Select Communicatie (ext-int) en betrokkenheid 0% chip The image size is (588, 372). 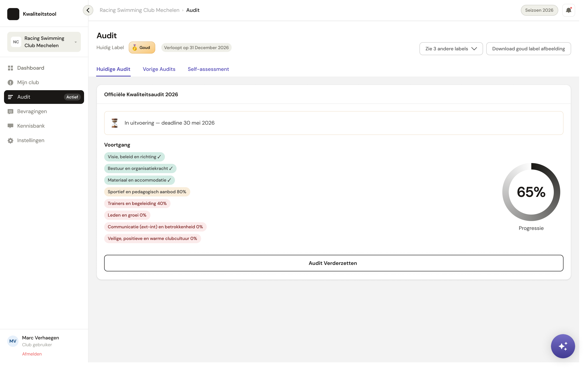coord(155,227)
